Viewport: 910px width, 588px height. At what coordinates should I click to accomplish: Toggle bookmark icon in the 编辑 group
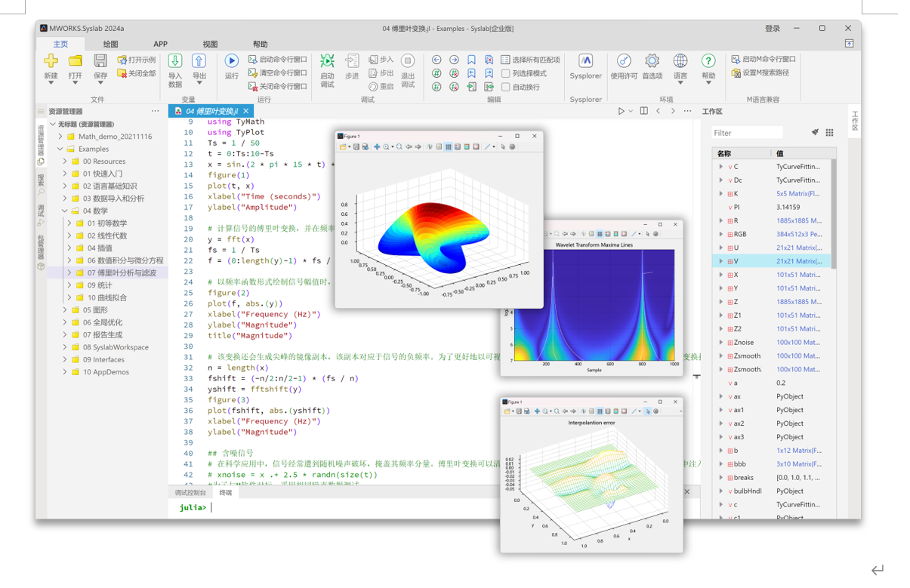[x=471, y=60]
